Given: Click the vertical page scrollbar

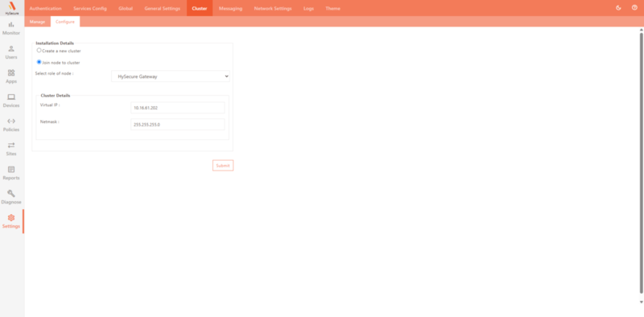Looking at the screenshot, I should (641, 163).
